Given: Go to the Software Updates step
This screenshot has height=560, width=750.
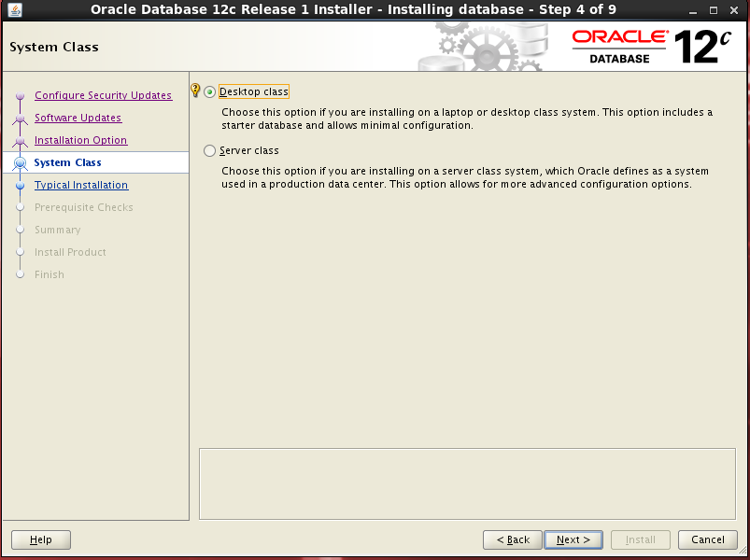Looking at the screenshot, I should 78,118.
